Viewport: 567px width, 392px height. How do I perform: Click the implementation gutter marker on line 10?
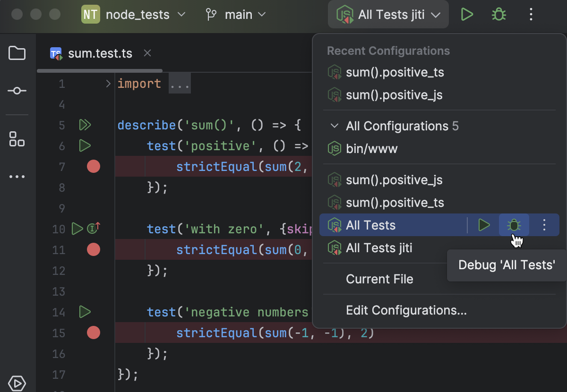93,229
